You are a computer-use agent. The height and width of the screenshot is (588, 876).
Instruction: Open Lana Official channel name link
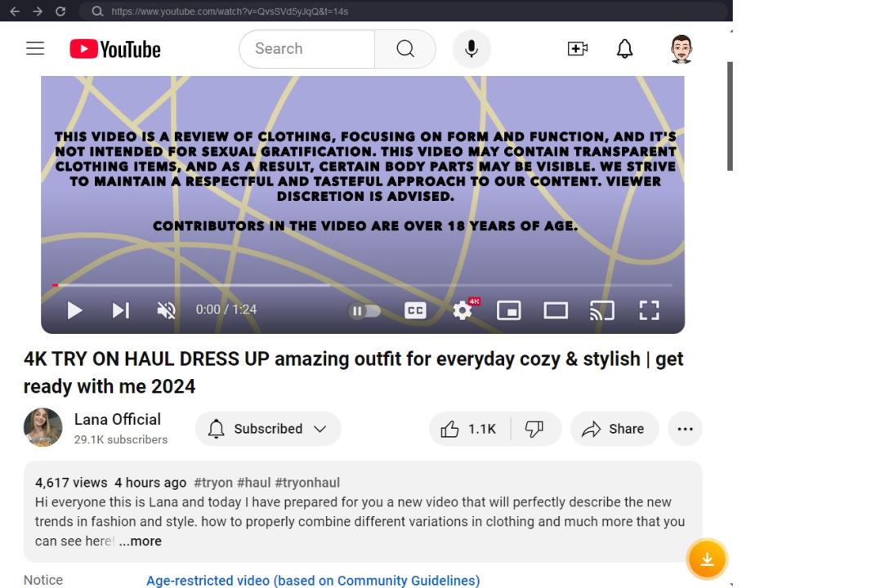(118, 420)
